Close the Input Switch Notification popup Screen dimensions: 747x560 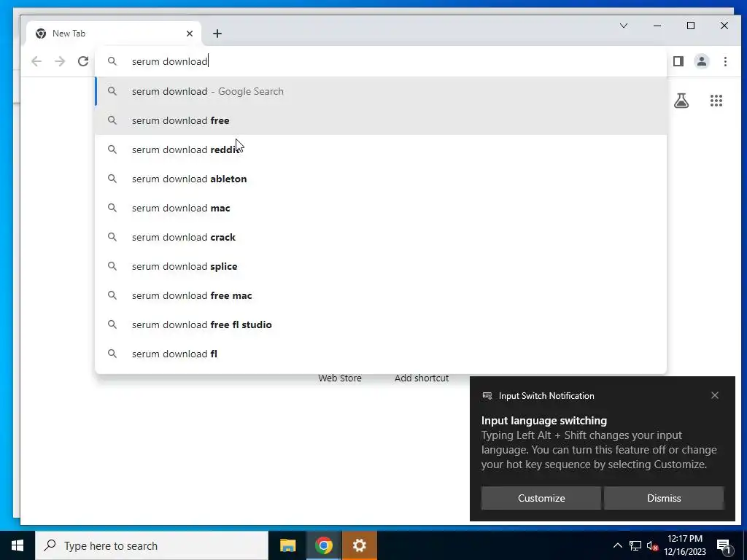[715, 395]
